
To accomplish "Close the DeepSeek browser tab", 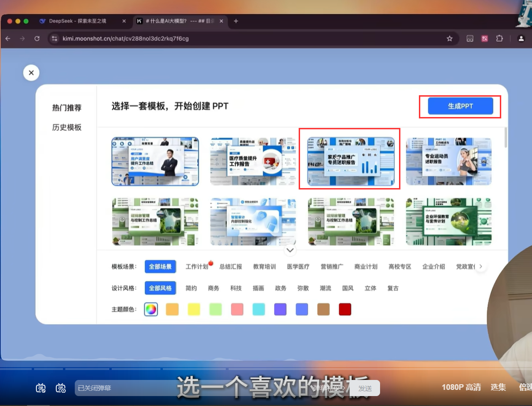I will point(124,21).
